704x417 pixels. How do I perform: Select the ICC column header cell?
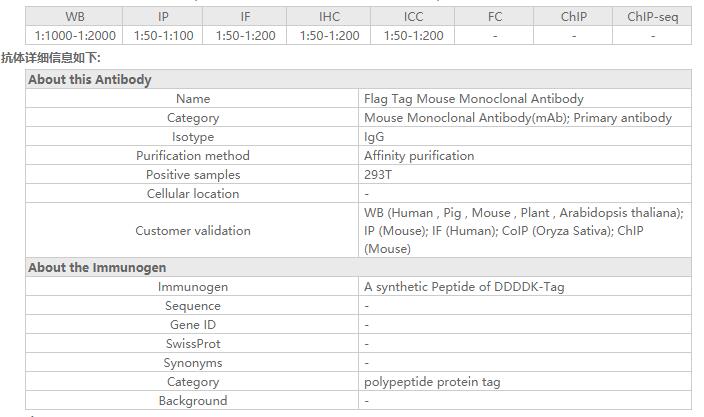[413, 17]
